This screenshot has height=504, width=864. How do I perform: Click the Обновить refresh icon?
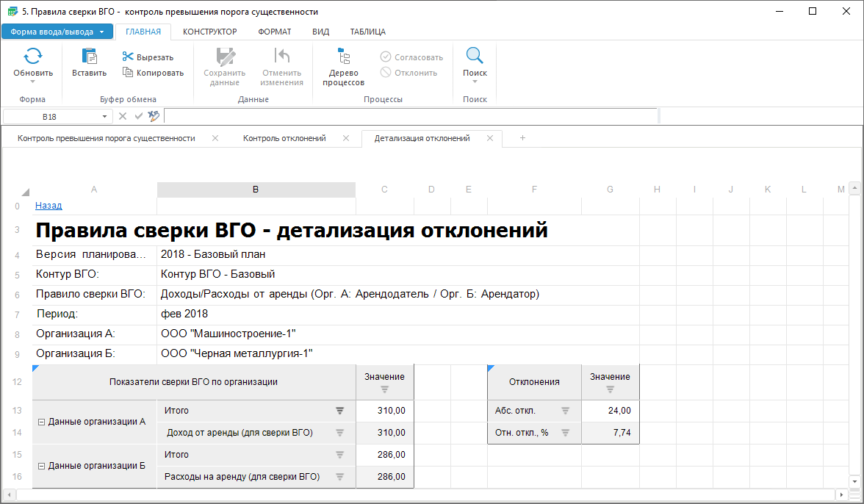[x=33, y=57]
